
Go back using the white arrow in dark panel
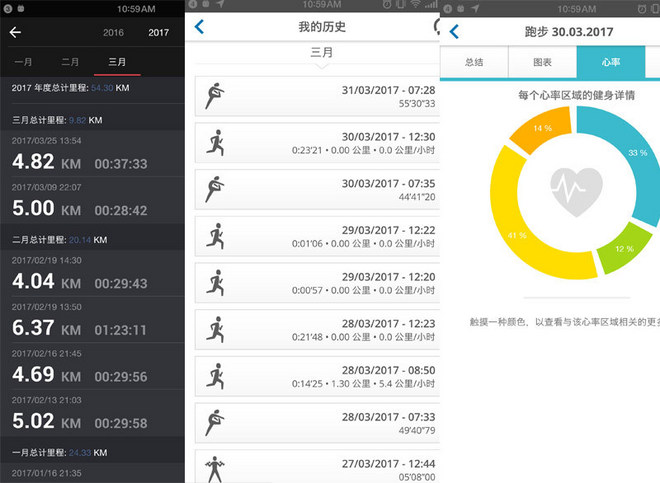click(x=15, y=32)
